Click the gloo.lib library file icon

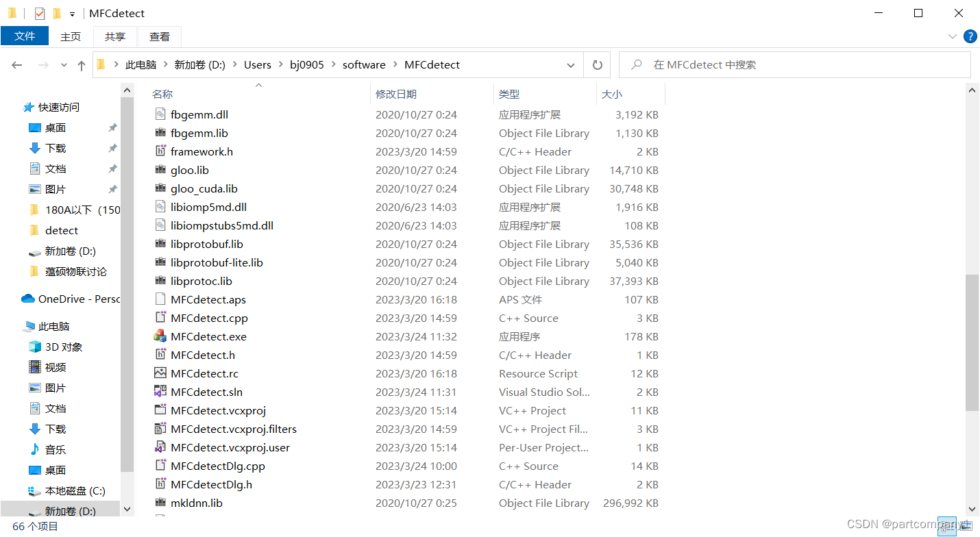pyautogui.click(x=160, y=170)
